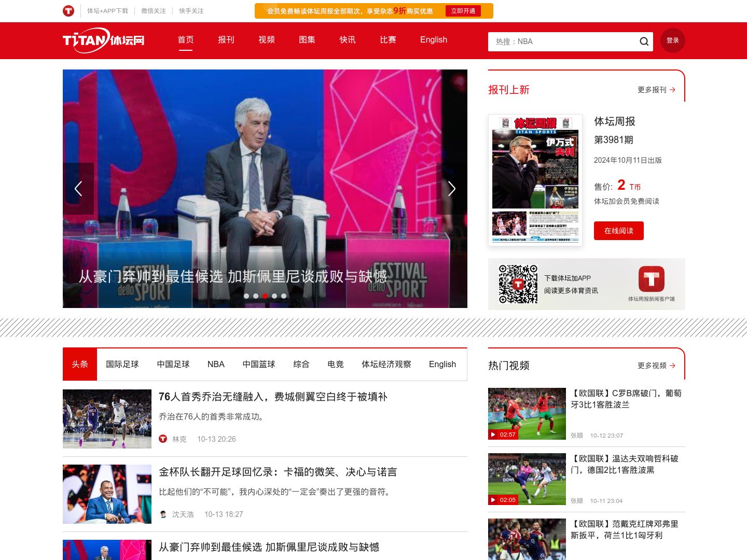The height and width of the screenshot is (560, 747).
Task: Open the Titan 体坛网 site logo
Action: [104, 40]
